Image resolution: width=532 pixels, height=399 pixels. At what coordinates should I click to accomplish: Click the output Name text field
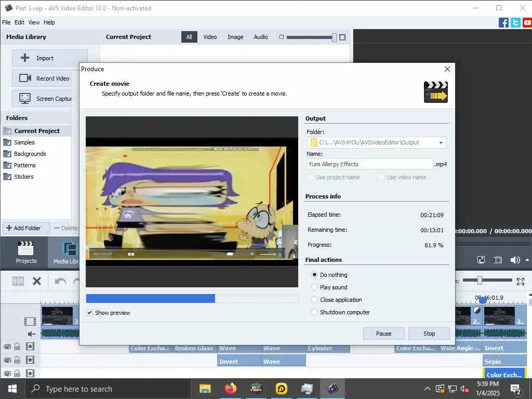pyautogui.click(x=370, y=164)
